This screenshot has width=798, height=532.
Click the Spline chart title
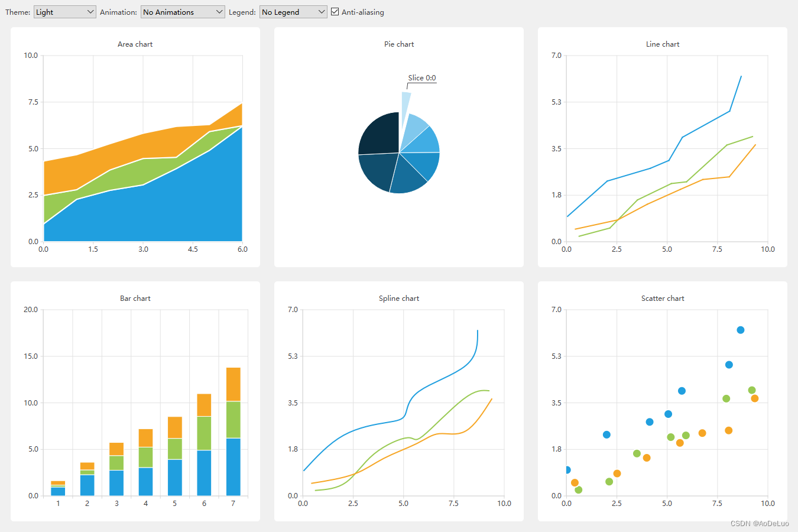click(x=399, y=299)
